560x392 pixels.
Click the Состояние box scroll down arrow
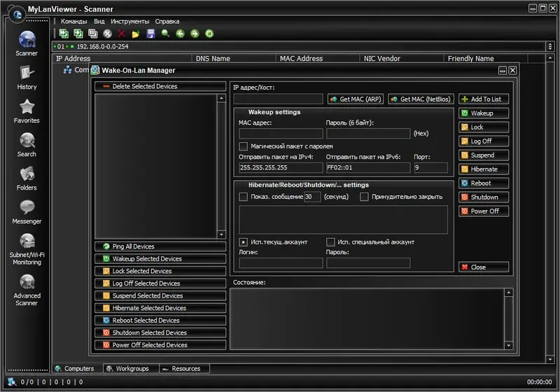point(509,345)
